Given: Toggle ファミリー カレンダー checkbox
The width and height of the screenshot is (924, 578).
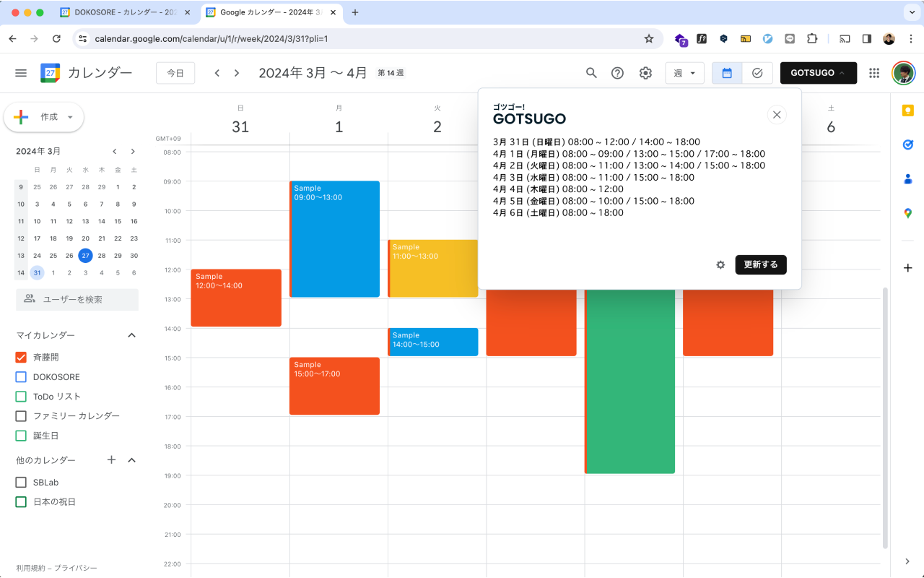Looking at the screenshot, I should click(x=21, y=415).
